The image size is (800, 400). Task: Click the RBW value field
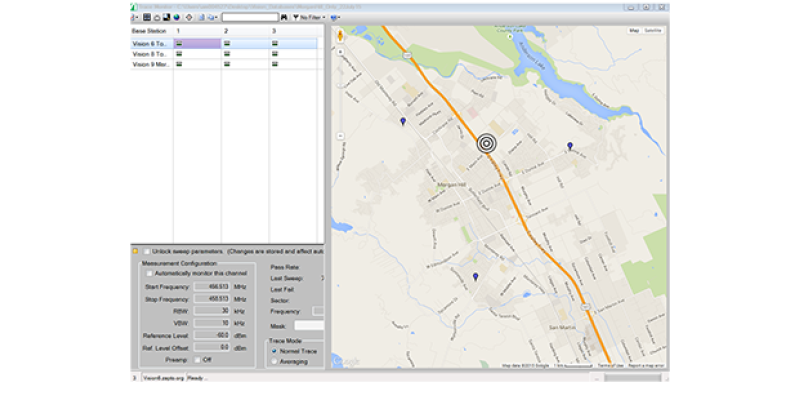(x=212, y=311)
